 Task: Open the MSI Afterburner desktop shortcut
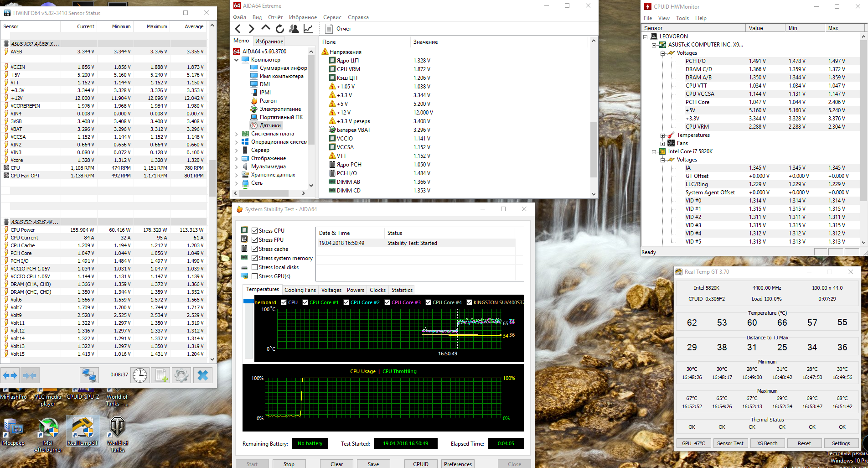click(48, 435)
